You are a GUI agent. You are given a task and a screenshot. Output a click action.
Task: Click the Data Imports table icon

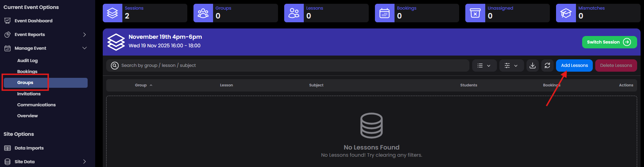[x=7, y=148]
